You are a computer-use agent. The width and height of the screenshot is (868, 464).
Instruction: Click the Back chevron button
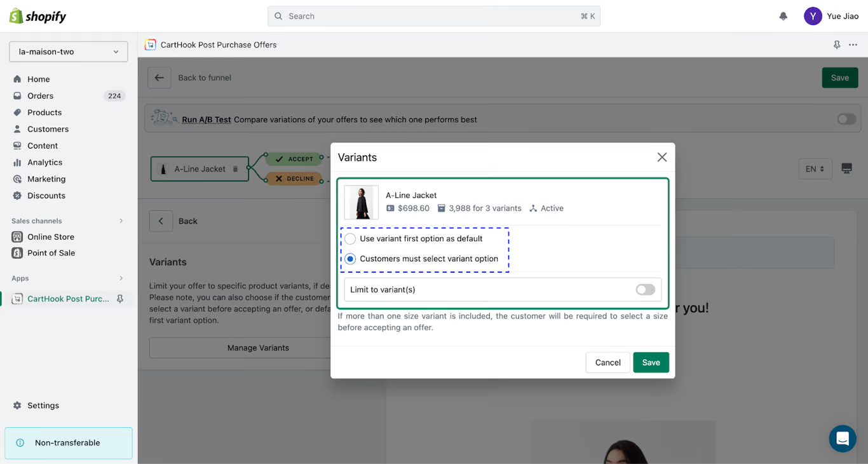161,221
